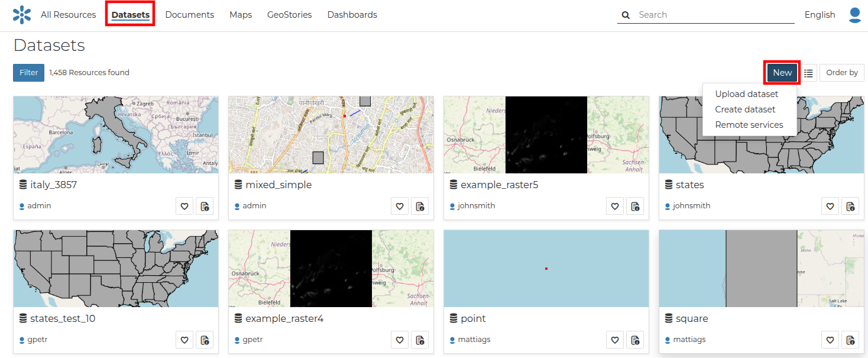The height and width of the screenshot is (358, 868).
Task: Open mixed_simple dataset title
Action: point(278,185)
